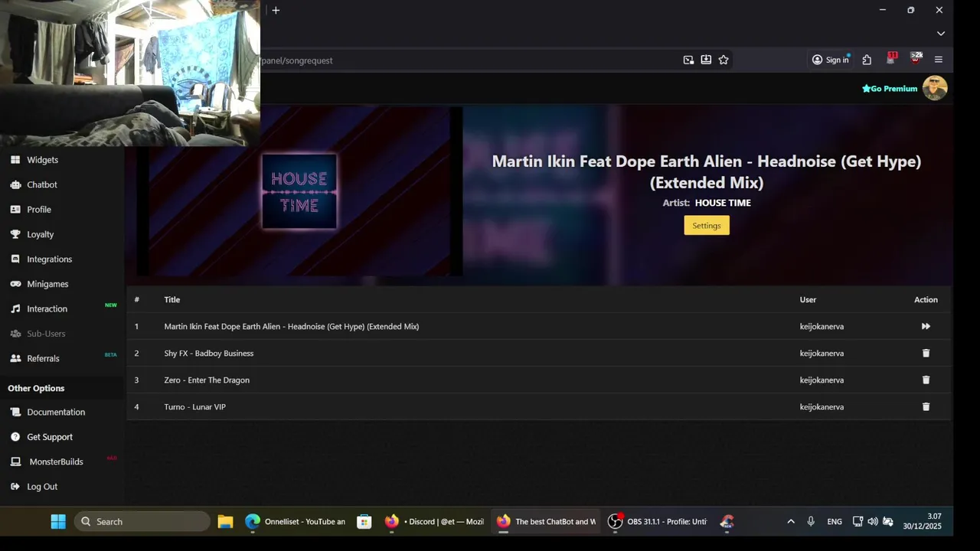Click the Go Premium link
Viewport: 980px width, 551px height.
pos(890,89)
